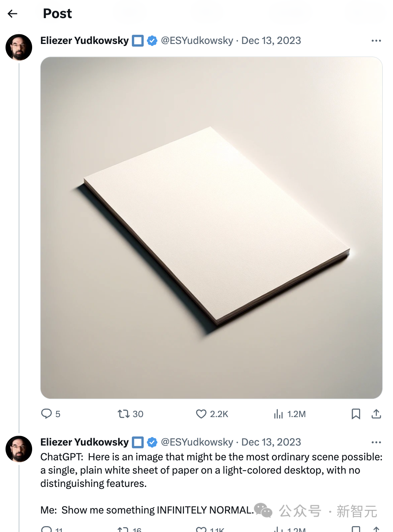Viewport: 393px width, 532px height.
Task: Open the Dec 13, 2023 timestamp, second post
Action: (271, 442)
